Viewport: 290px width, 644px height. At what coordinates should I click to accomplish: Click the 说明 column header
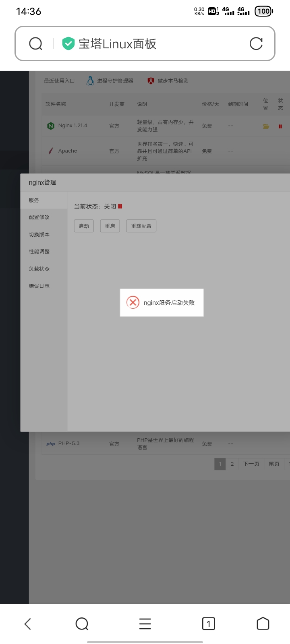coord(142,104)
